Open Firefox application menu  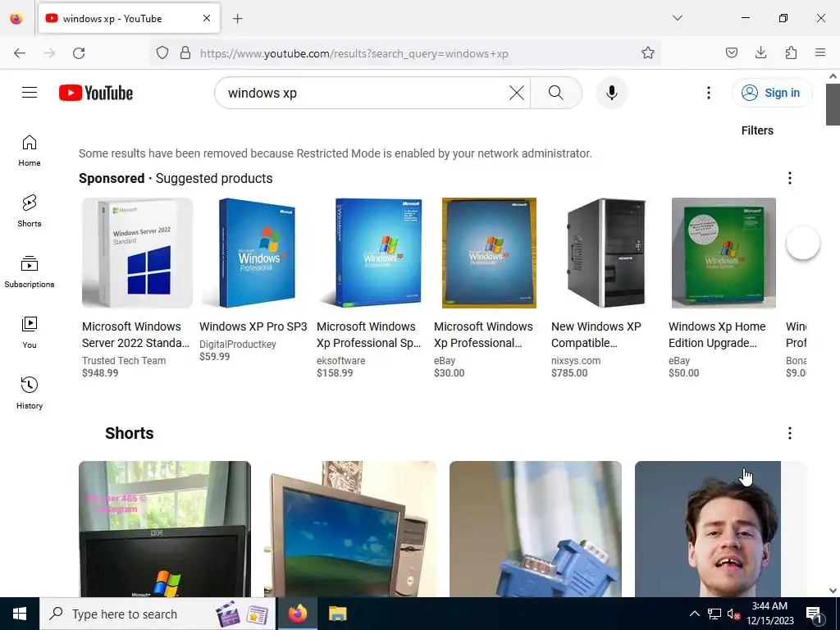[820, 52]
